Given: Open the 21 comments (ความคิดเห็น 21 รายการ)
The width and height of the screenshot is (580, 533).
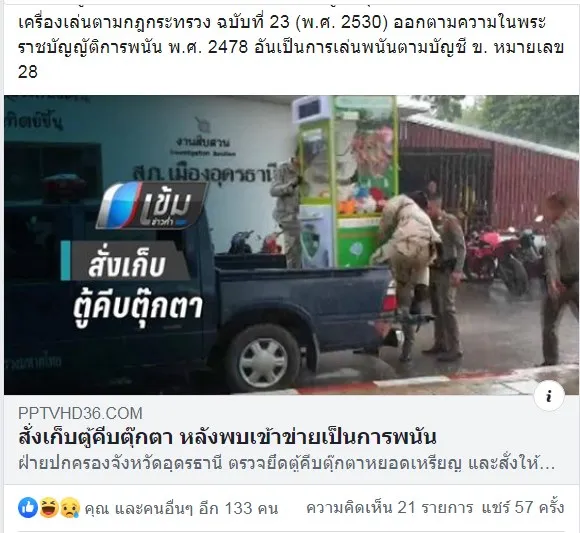Looking at the screenshot, I should click(390, 507).
